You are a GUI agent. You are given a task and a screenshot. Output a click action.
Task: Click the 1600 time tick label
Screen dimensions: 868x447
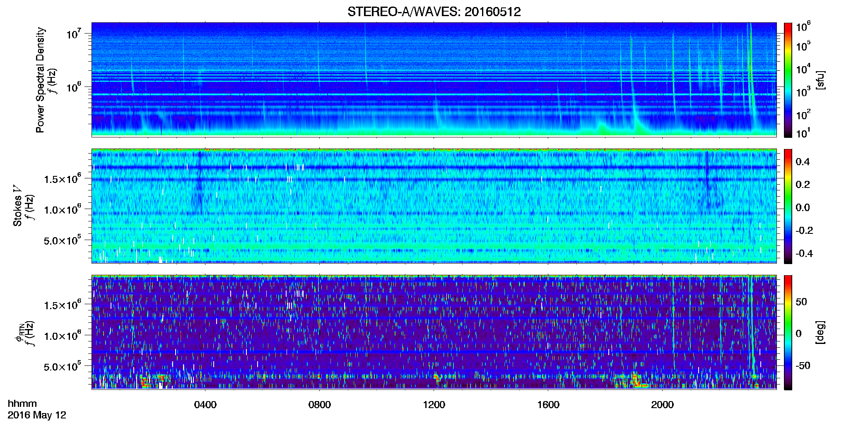(548, 404)
